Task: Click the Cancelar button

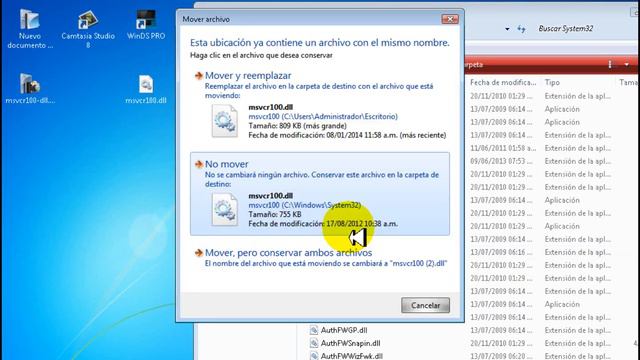Action: [425, 305]
